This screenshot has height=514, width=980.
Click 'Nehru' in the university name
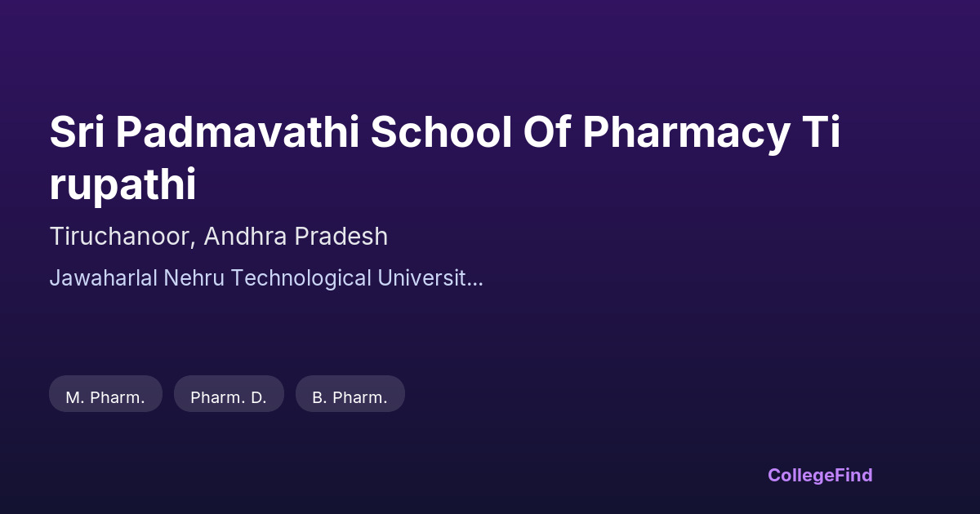coord(194,278)
